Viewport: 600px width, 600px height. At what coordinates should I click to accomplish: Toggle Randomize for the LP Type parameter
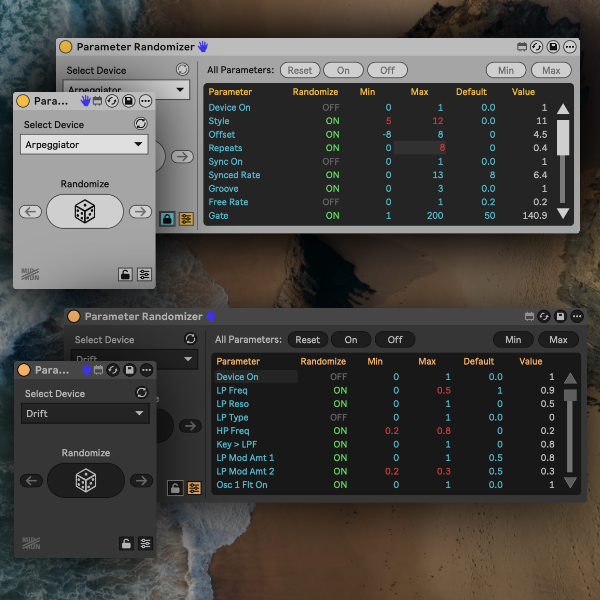pyautogui.click(x=339, y=417)
